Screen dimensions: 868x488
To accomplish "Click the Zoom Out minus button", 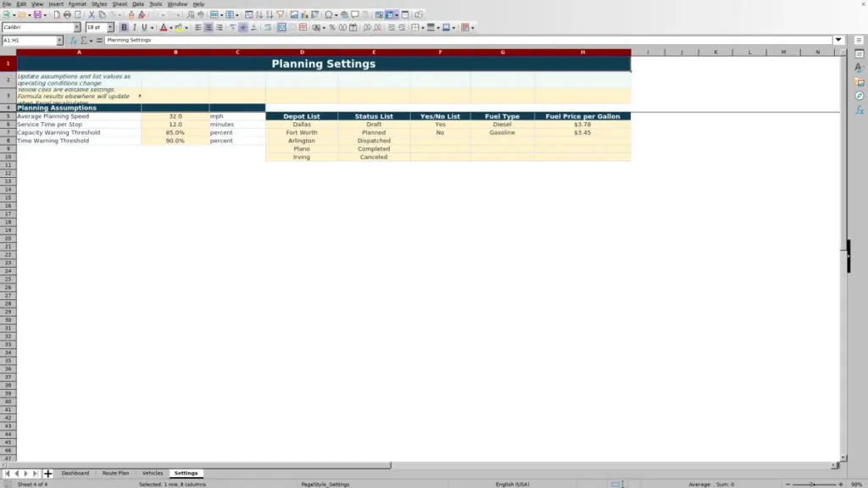I will click(x=787, y=484).
